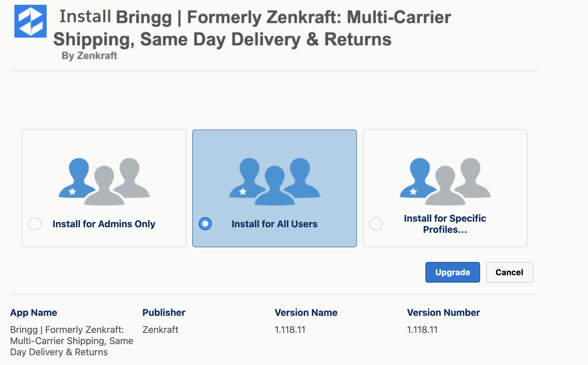This screenshot has height=365, width=588.
Task: Select the Install for All Users radio
Action: [x=205, y=224]
